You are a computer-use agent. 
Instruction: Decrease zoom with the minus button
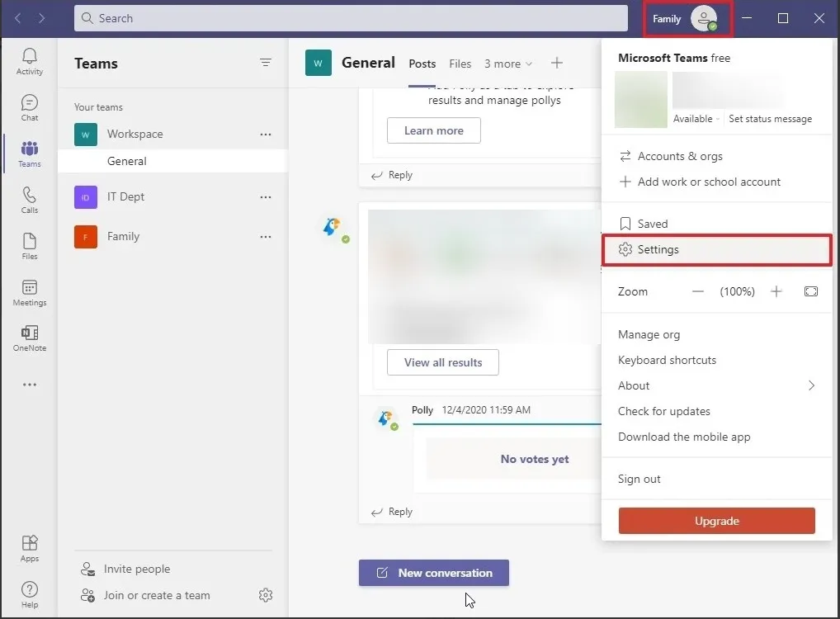pyautogui.click(x=697, y=291)
